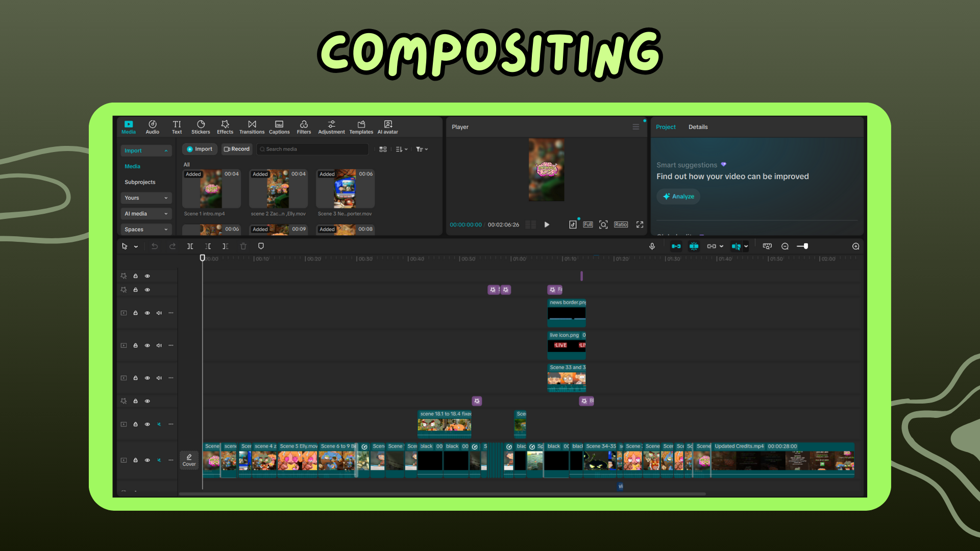Screen dimensions: 980x551
Task: Open the media sort dropdown
Action: tap(402, 149)
